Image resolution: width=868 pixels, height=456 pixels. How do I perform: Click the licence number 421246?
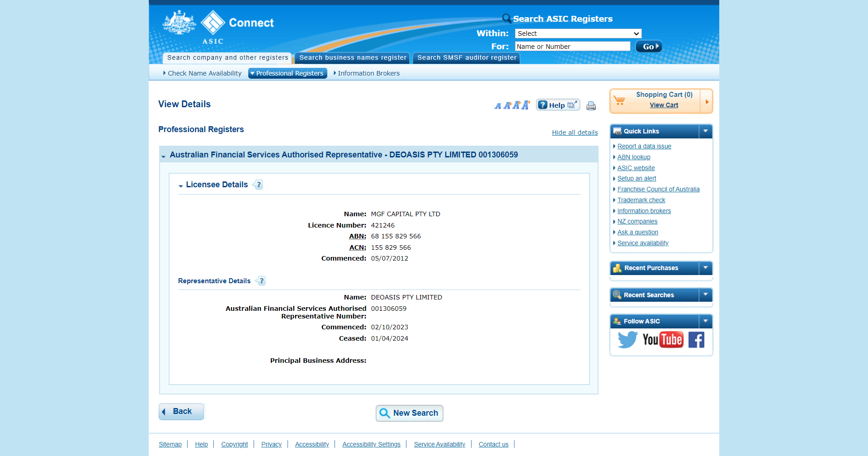point(383,225)
